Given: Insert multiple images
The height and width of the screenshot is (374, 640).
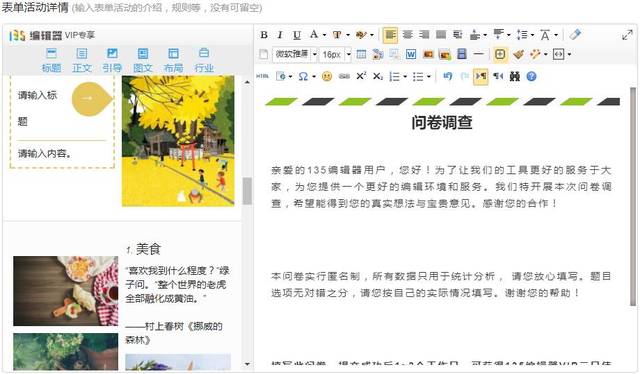Looking at the screenshot, I should (444, 54).
